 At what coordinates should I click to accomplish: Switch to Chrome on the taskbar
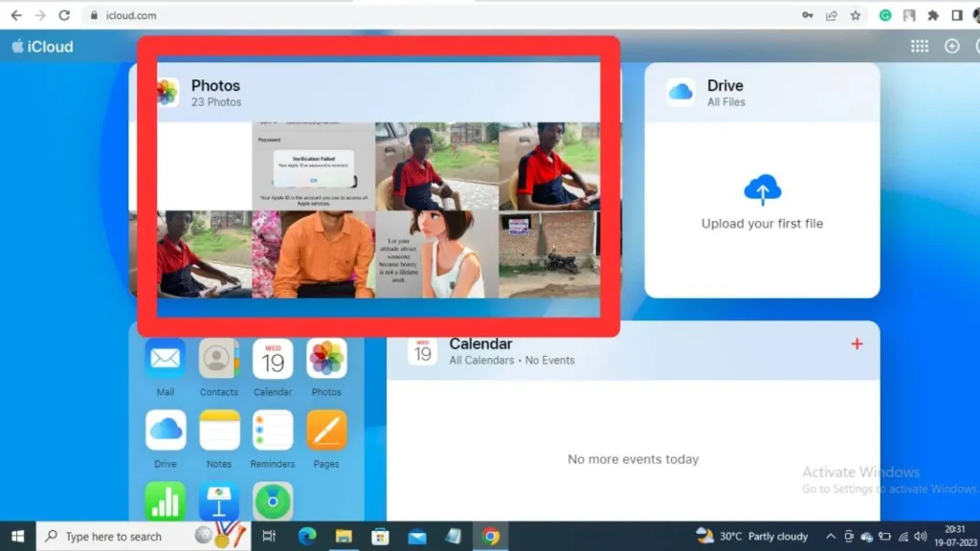point(491,536)
